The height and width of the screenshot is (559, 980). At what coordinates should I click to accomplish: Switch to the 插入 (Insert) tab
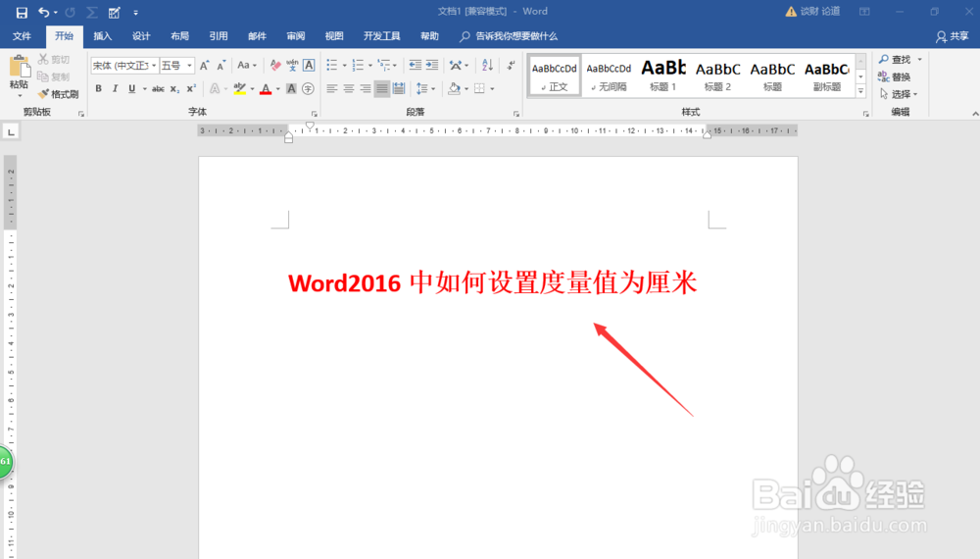click(x=103, y=36)
